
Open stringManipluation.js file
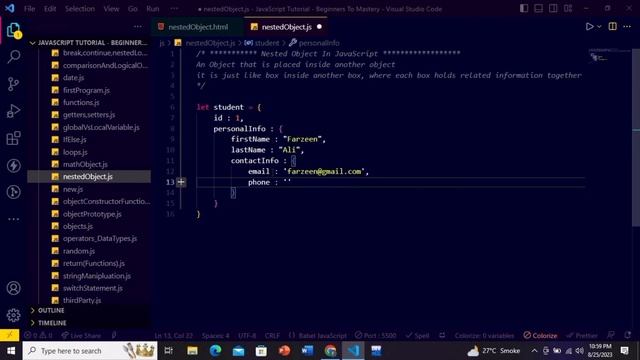point(97,276)
